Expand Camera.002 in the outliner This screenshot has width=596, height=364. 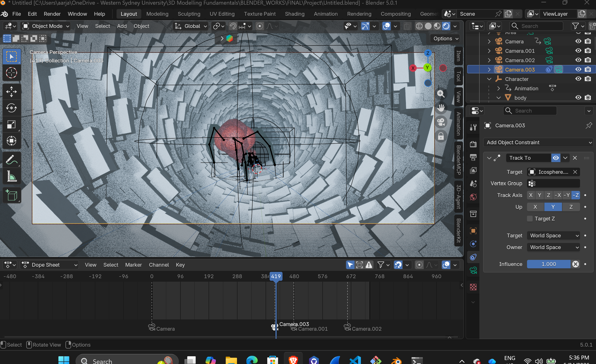489,60
